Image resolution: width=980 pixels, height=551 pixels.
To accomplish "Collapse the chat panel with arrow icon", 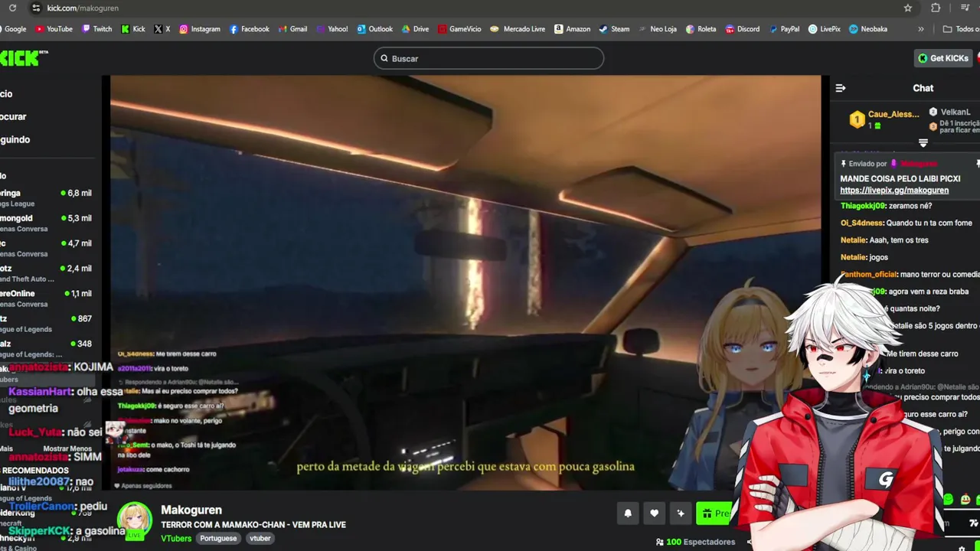I will tap(841, 88).
